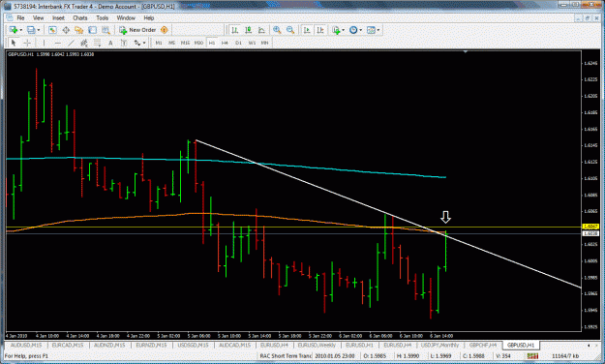The width and height of the screenshot is (605, 364).
Task: Switch to the EURUSD,Weekly chart tab
Action: tap(317, 345)
